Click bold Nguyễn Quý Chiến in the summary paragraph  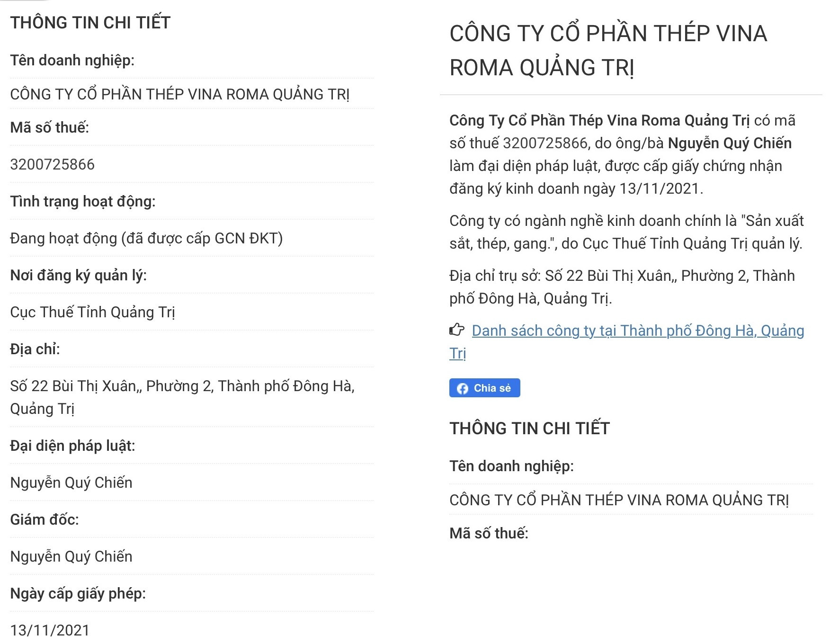[x=729, y=143]
